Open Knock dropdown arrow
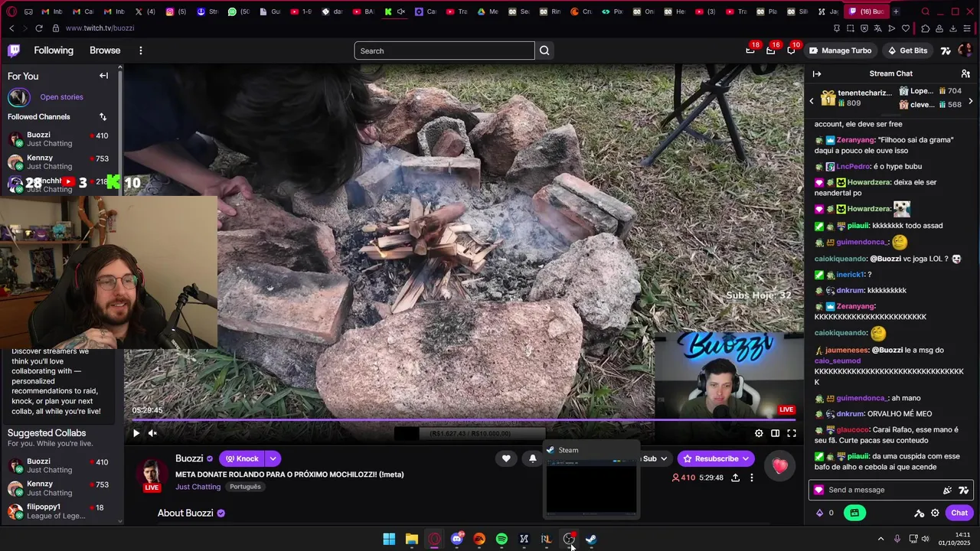This screenshot has height=551, width=980. (273, 458)
